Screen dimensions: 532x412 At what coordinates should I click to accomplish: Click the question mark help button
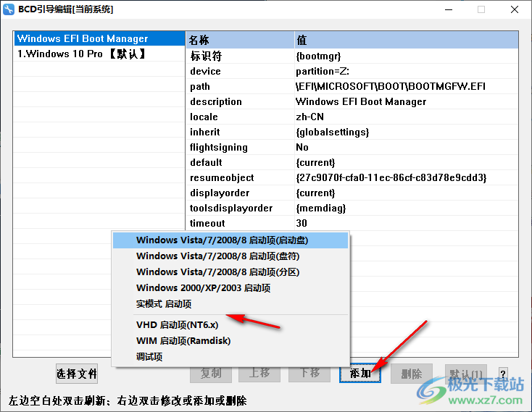coord(503,374)
